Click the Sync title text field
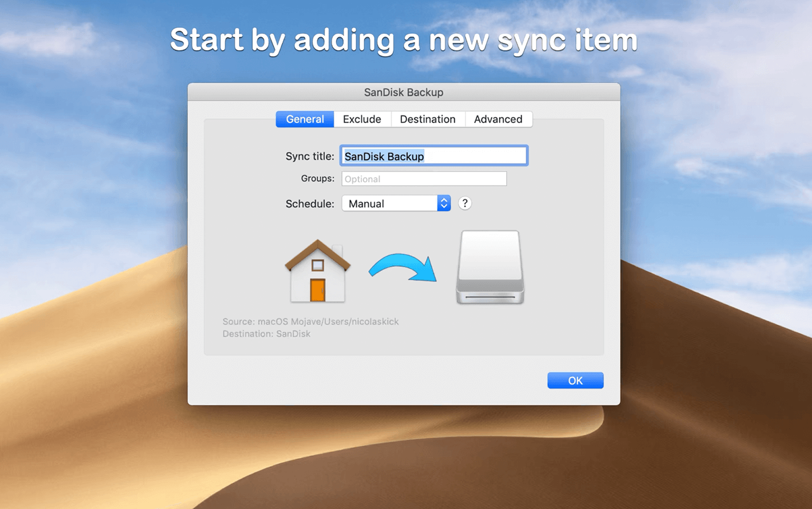Screen dimensions: 812x509 point(434,156)
